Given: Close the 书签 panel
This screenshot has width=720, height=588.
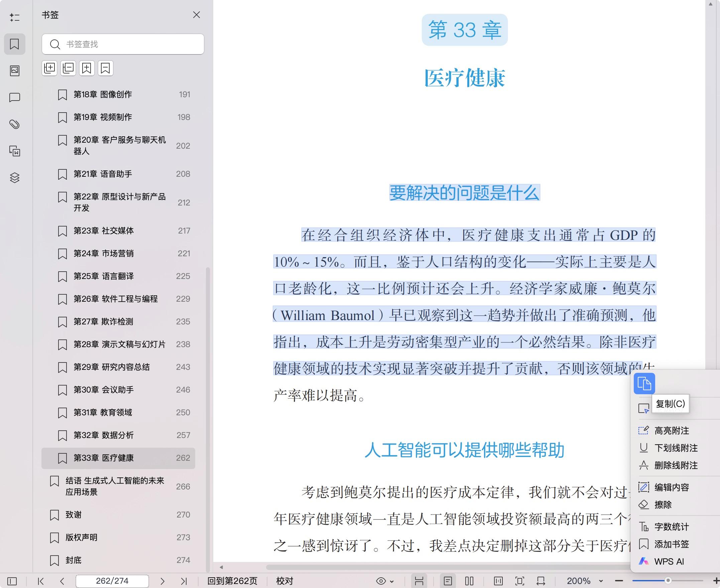Looking at the screenshot, I should 196,15.
